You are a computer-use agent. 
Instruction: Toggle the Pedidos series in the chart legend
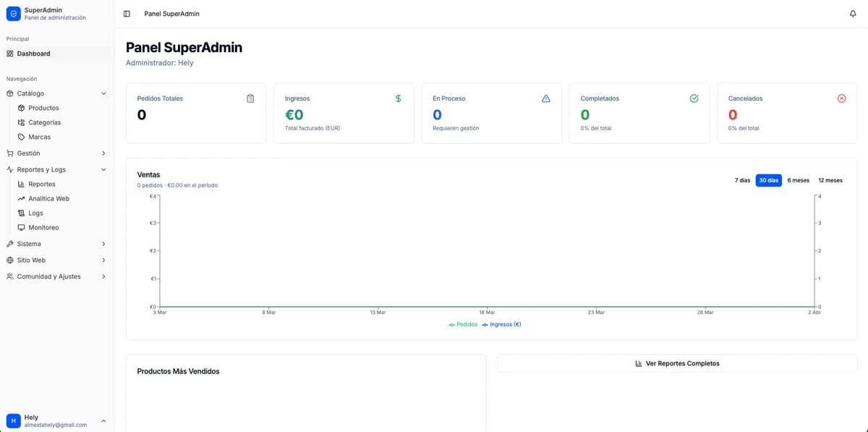point(463,324)
